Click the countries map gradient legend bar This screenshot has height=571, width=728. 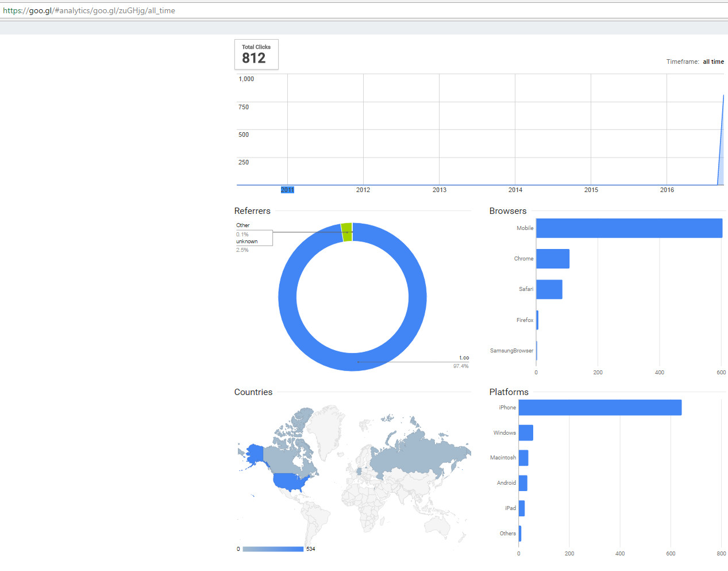click(273, 549)
